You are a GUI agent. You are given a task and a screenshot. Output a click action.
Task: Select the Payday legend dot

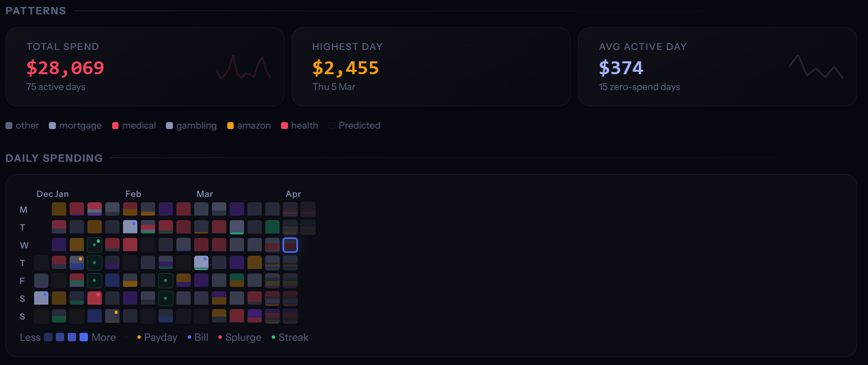click(x=139, y=337)
